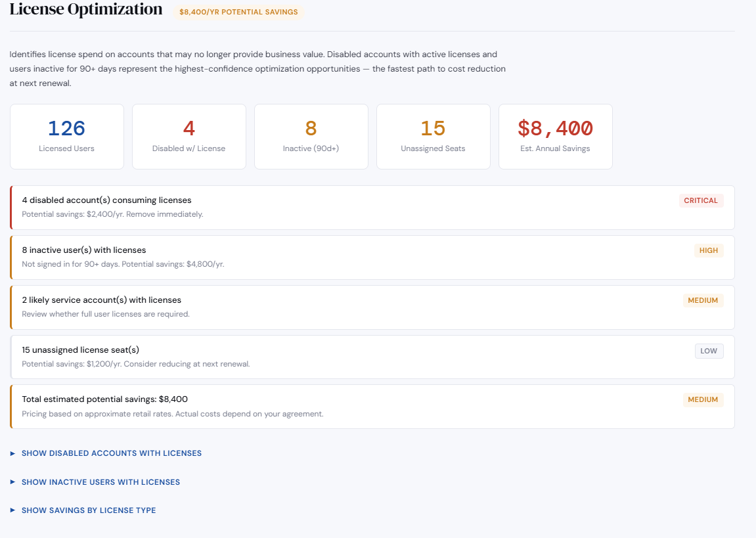
Task: Click the MEDIUM badge on service accounts row
Action: (703, 300)
